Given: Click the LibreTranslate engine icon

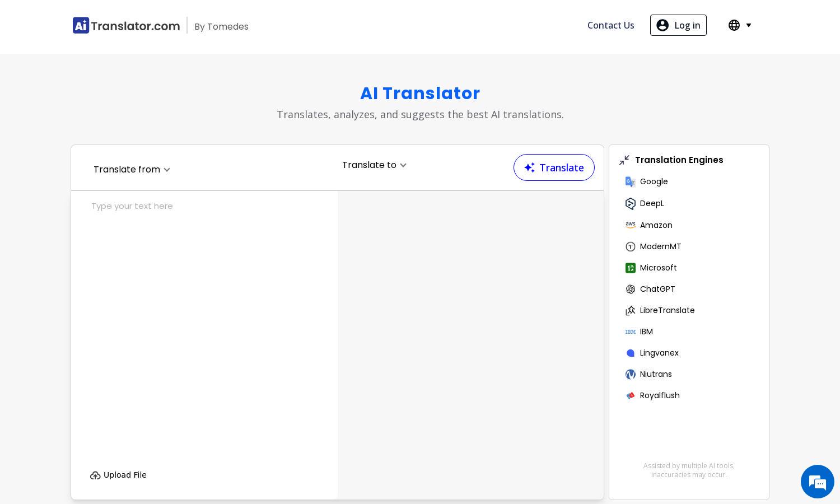Looking at the screenshot, I should pyautogui.click(x=631, y=310).
